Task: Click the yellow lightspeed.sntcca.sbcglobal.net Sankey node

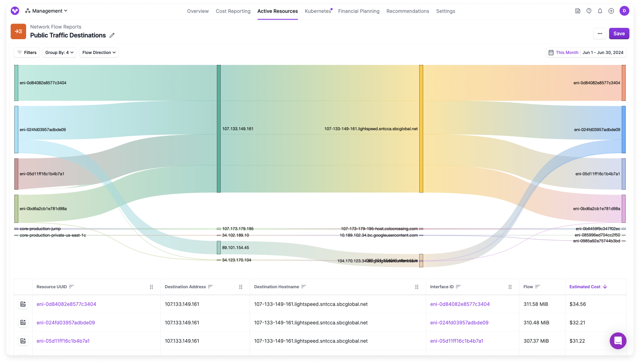Action: [421, 129]
